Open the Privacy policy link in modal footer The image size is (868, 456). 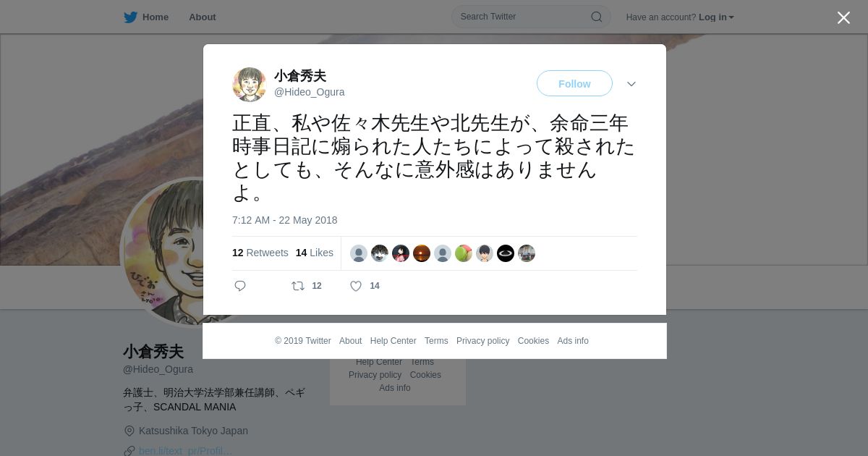pos(483,341)
